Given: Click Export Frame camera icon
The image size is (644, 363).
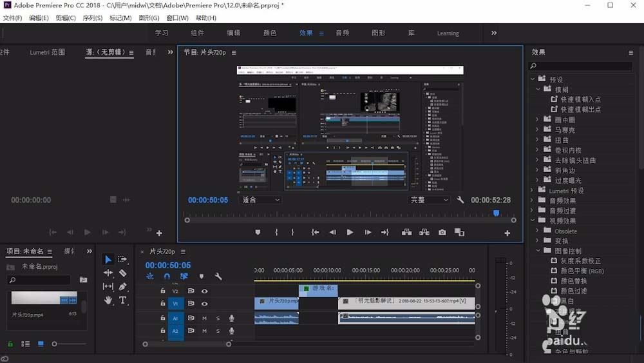Looking at the screenshot, I should 442,232.
